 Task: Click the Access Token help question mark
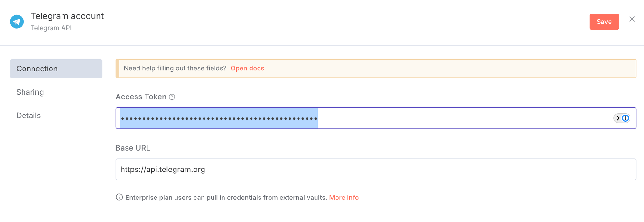(172, 97)
